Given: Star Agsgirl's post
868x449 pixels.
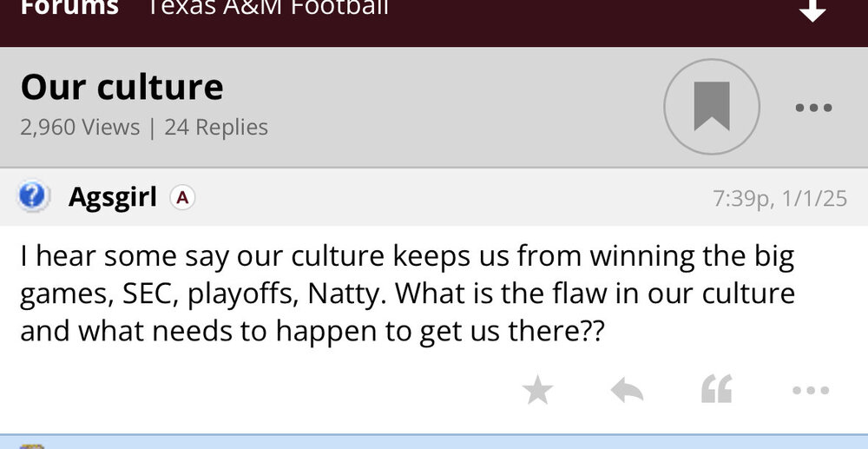Looking at the screenshot, I should [538, 391].
